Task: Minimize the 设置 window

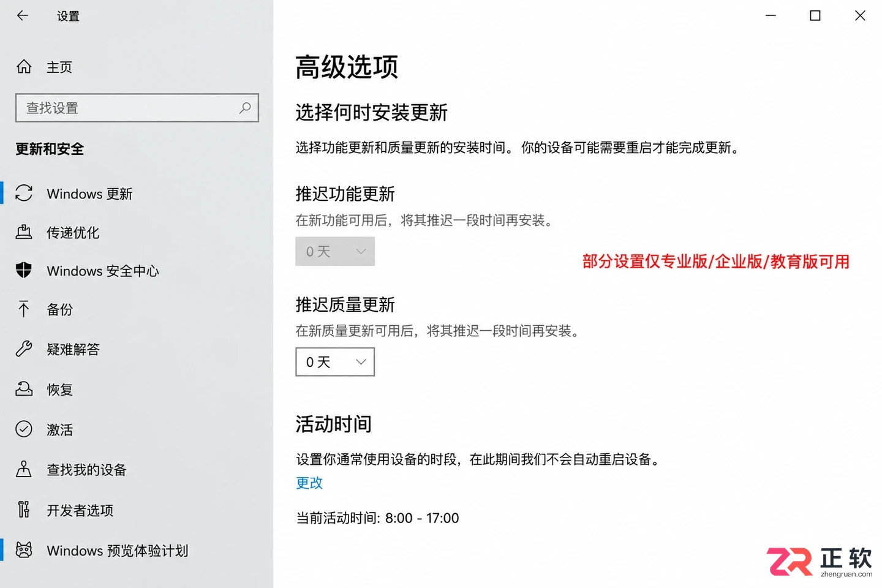Action: point(771,15)
